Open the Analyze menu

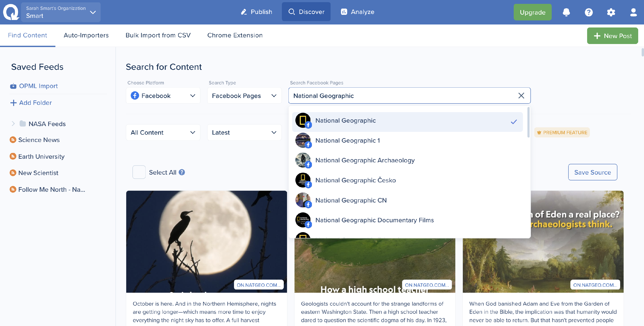[357, 12]
